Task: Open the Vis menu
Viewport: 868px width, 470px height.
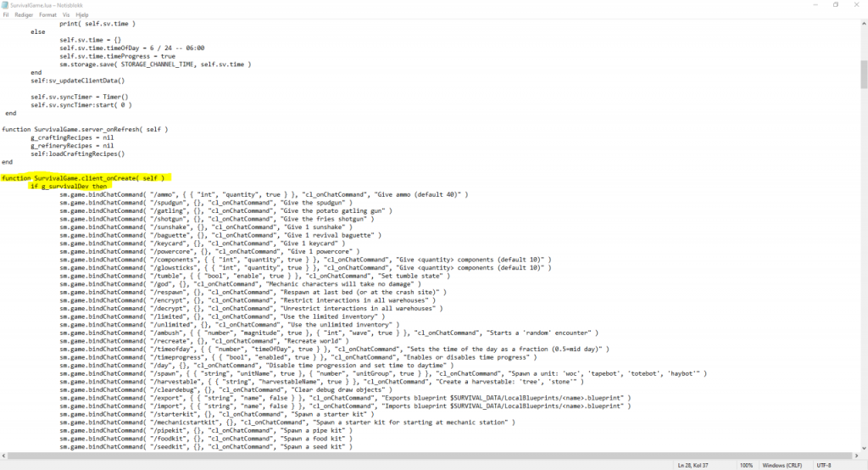Action: click(66, 15)
